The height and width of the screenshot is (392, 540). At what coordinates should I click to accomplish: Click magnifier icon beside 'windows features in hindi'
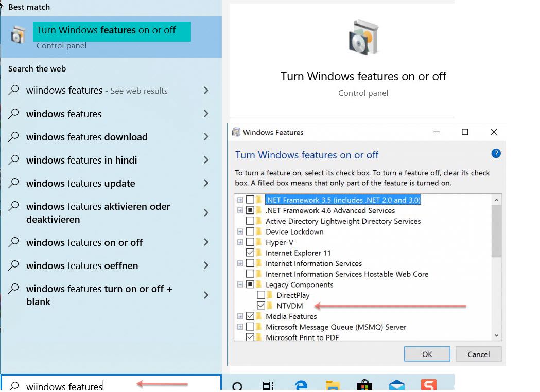[x=13, y=159]
